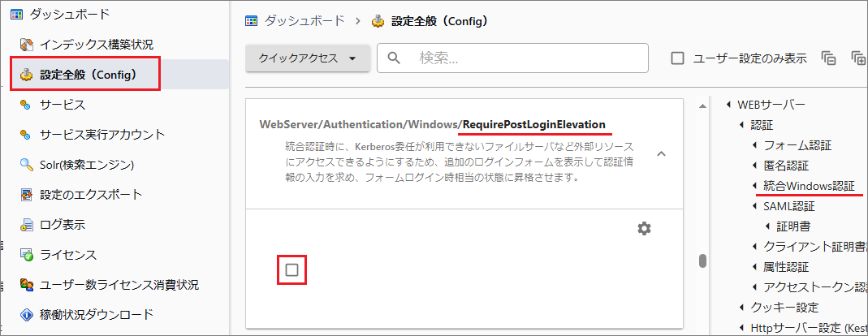This screenshot has width=868, height=336.
Task: Click the operation status download icon
Action: tap(25, 314)
